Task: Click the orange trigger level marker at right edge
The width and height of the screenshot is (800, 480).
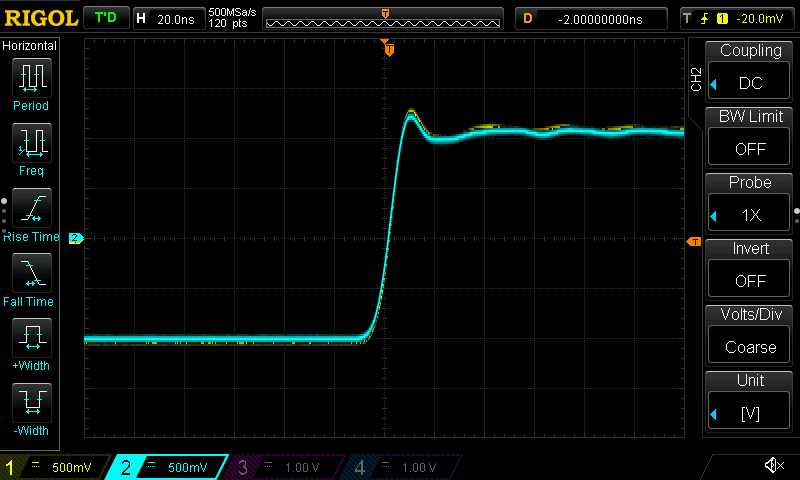Action: coord(694,241)
